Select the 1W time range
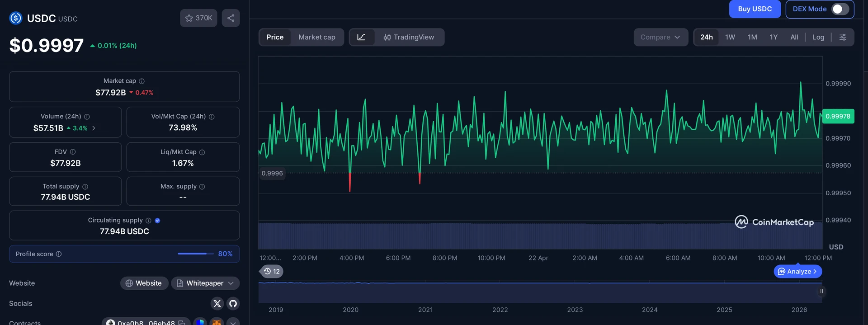This screenshot has width=868, height=325. tap(730, 37)
